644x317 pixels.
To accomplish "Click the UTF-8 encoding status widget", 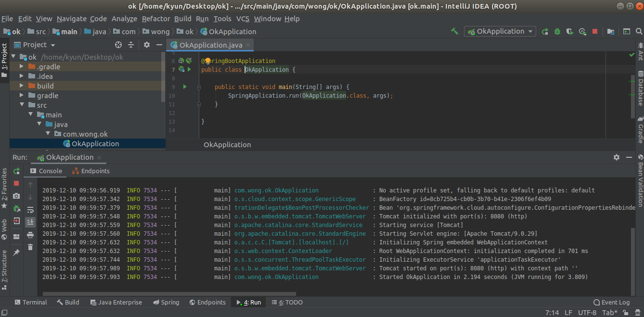I will [587, 313].
